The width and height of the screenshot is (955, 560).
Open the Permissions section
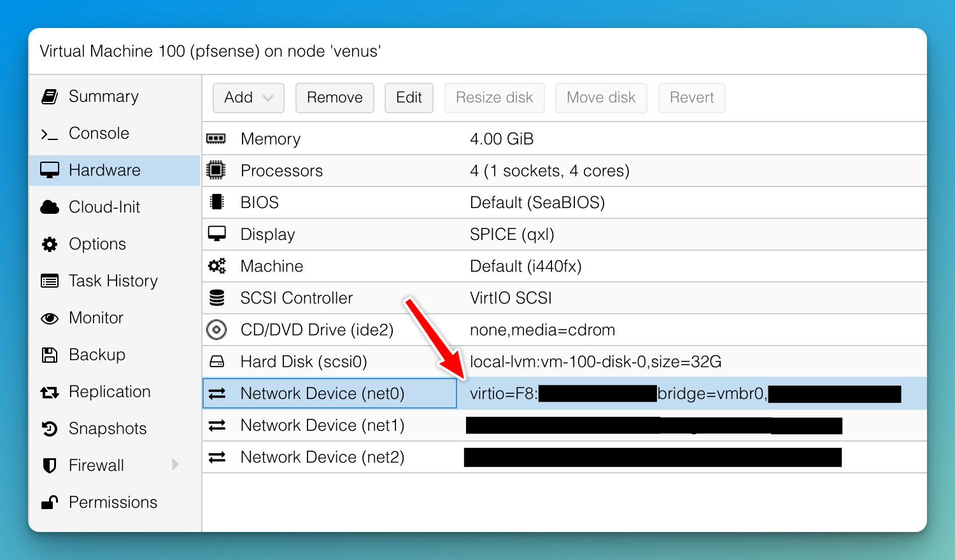[113, 503]
